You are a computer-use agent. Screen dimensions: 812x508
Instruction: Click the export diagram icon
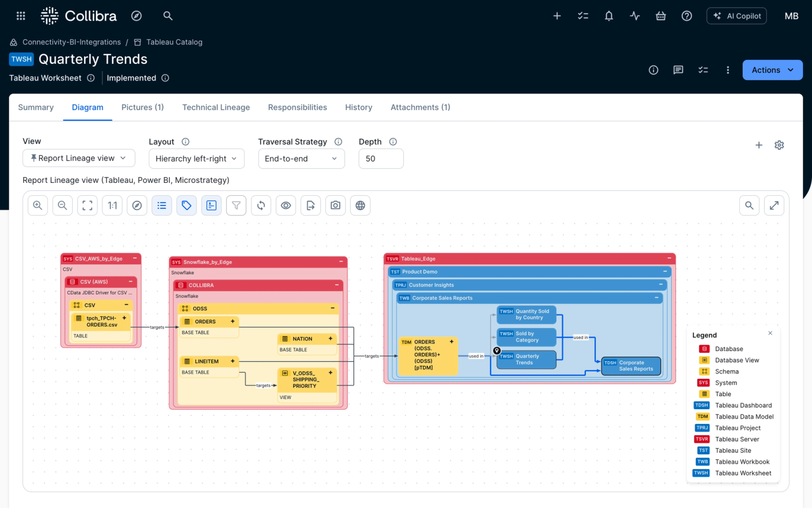311,205
